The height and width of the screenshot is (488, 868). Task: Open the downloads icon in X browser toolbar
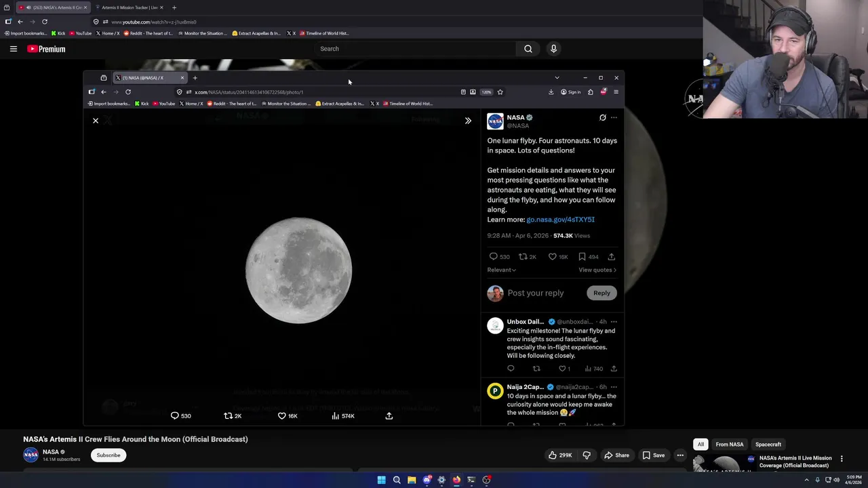[551, 92]
